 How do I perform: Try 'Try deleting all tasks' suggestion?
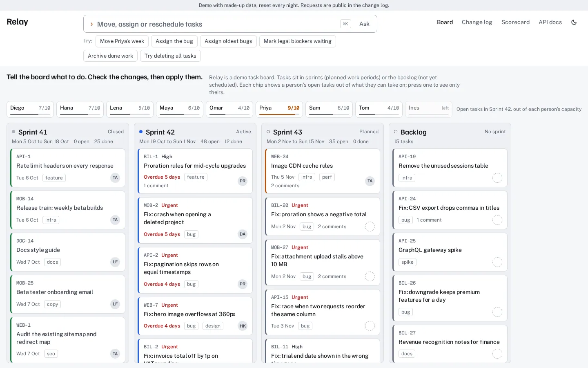[170, 56]
